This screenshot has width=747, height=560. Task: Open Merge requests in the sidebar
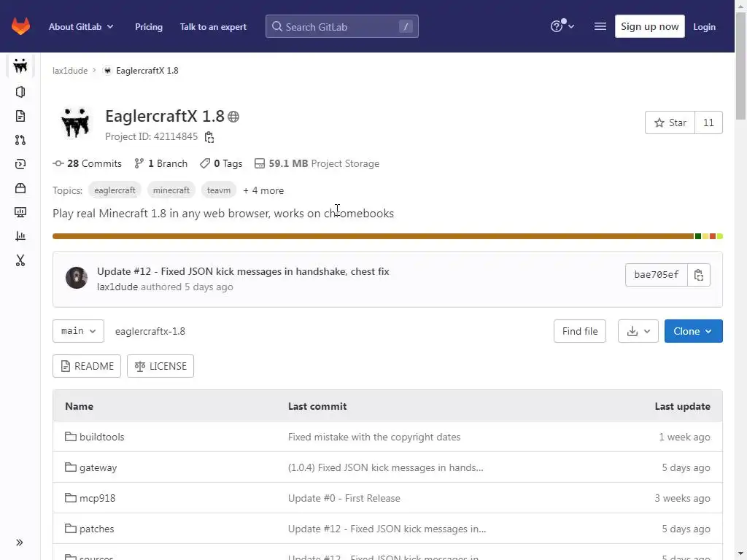click(20, 140)
